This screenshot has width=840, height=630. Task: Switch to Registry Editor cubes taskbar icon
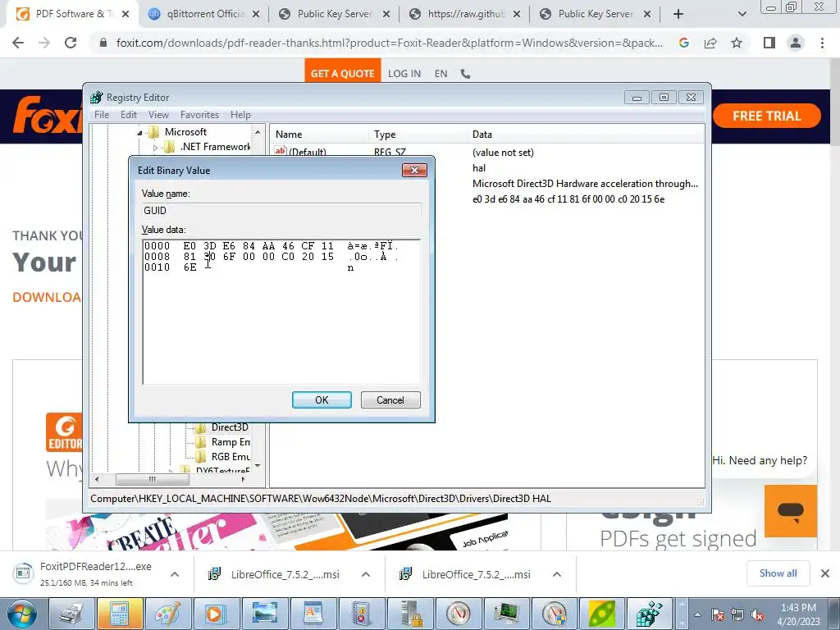(x=650, y=614)
